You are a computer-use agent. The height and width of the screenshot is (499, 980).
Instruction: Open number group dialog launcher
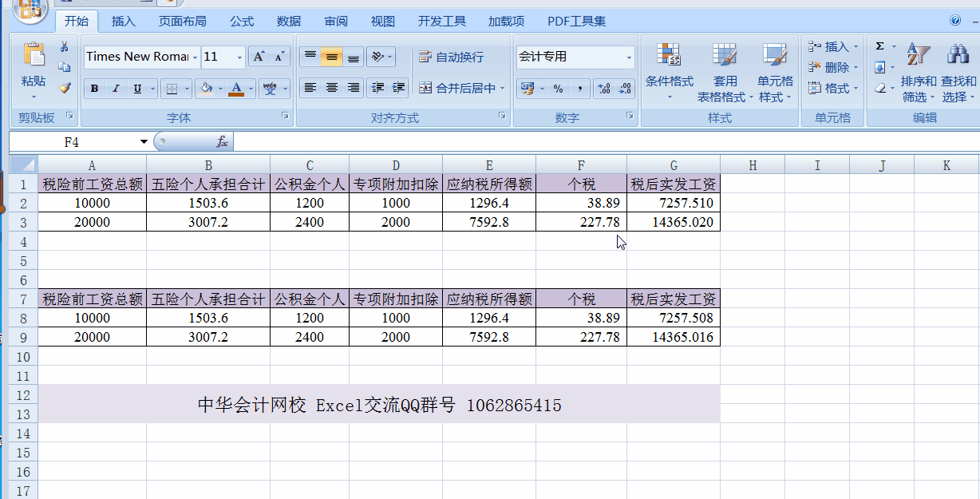pyautogui.click(x=630, y=117)
